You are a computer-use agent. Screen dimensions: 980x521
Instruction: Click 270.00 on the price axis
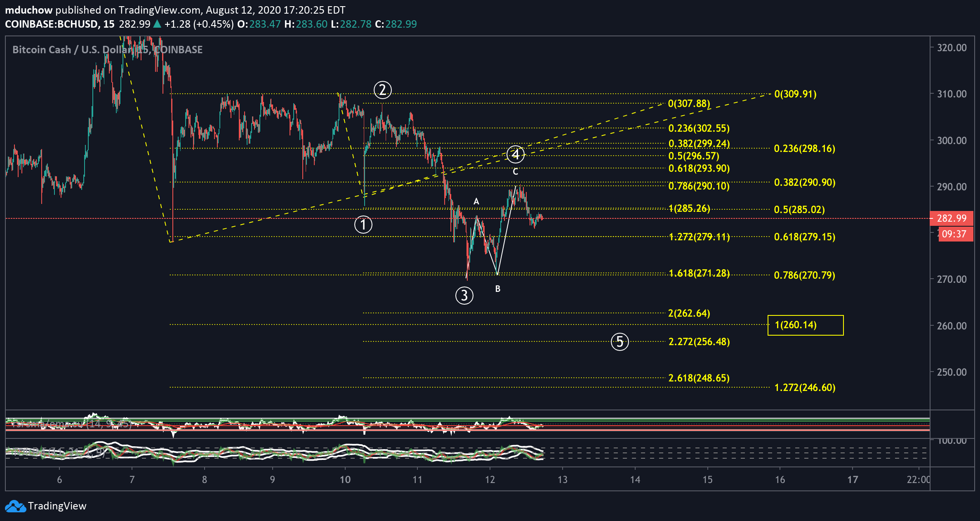952,279
